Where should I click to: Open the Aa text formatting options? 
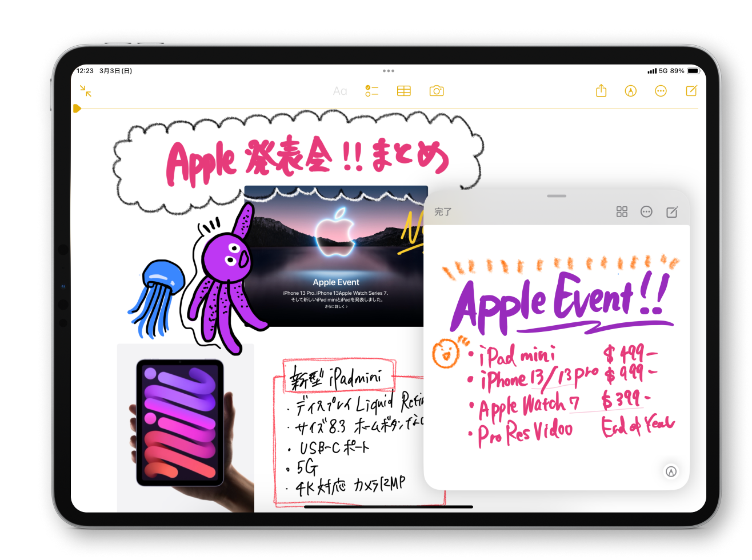click(340, 91)
